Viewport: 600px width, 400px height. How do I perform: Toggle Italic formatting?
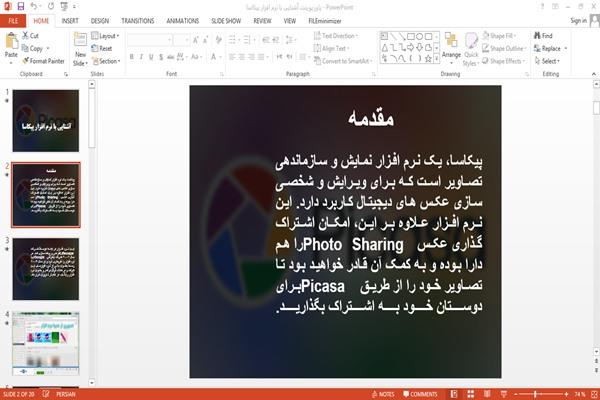pyautogui.click(x=141, y=57)
